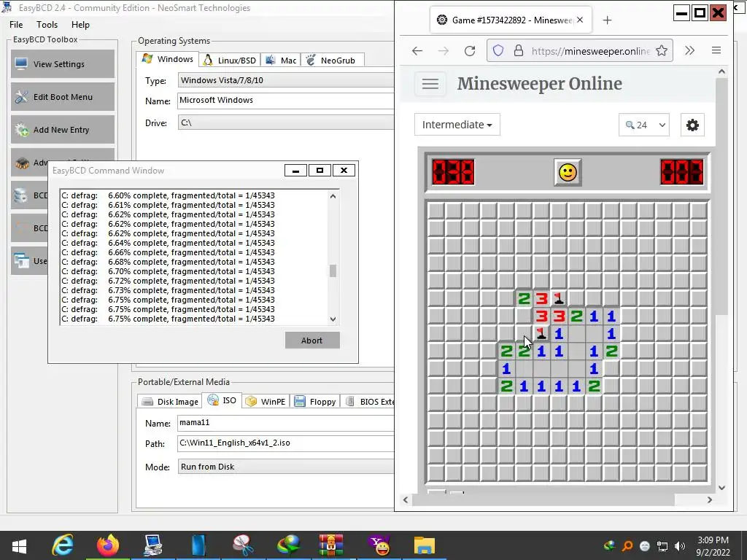Screen dimensions: 747x560
Task: Abort the defrag command
Action: (x=312, y=341)
